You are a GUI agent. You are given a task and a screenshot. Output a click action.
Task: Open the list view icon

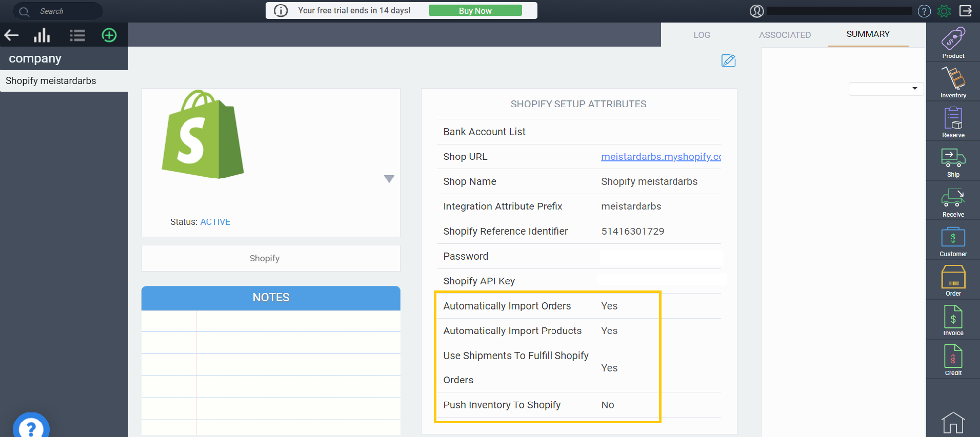point(77,35)
